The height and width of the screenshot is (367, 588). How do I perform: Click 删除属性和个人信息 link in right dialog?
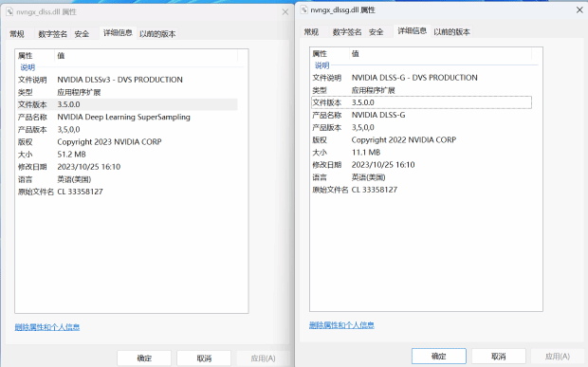pyautogui.click(x=341, y=325)
